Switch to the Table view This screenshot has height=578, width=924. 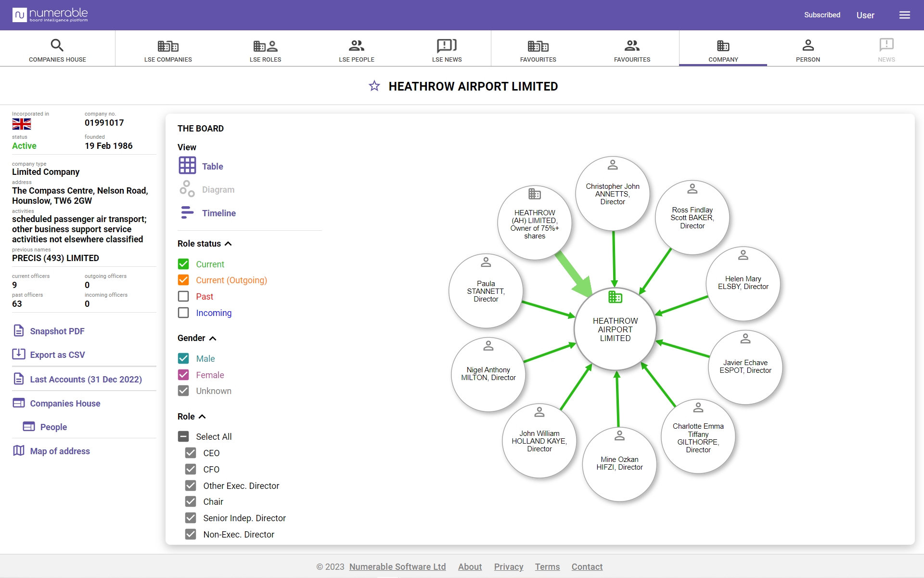click(x=212, y=166)
